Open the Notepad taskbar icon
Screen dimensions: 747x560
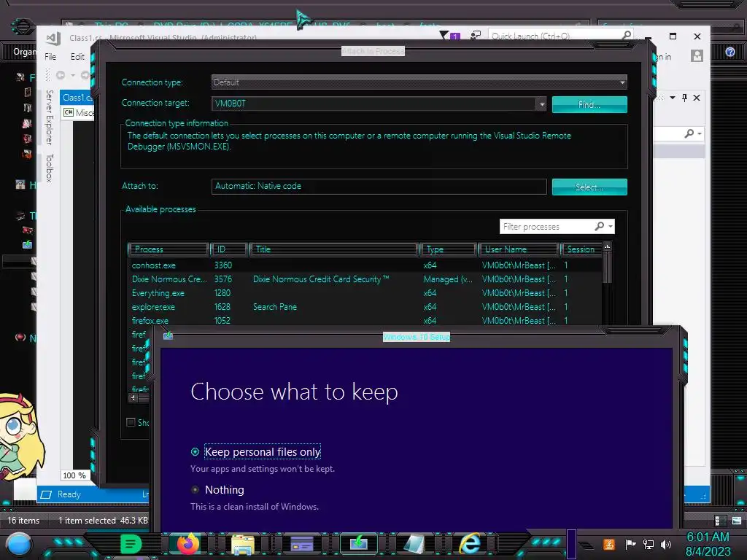[x=414, y=544]
